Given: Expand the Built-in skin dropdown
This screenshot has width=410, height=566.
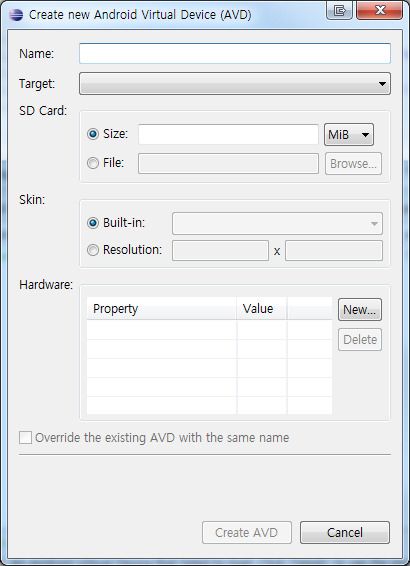Looking at the screenshot, I should (277, 223).
